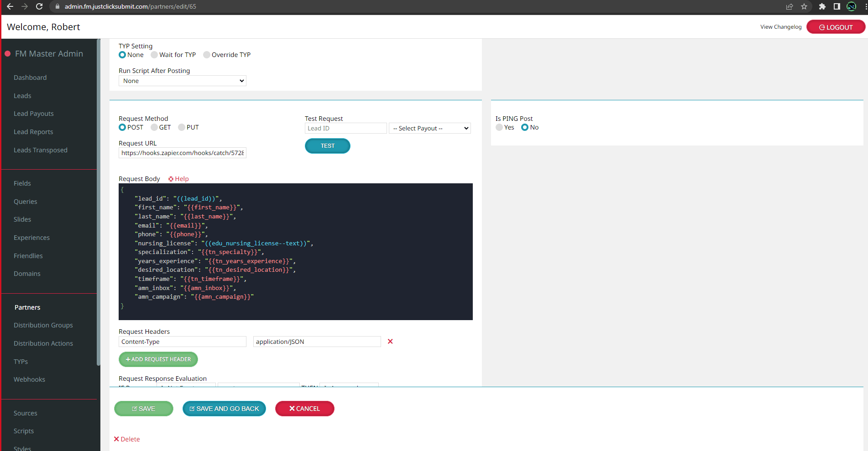
Task: Navigate to Lead Payouts page
Action: click(34, 114)
